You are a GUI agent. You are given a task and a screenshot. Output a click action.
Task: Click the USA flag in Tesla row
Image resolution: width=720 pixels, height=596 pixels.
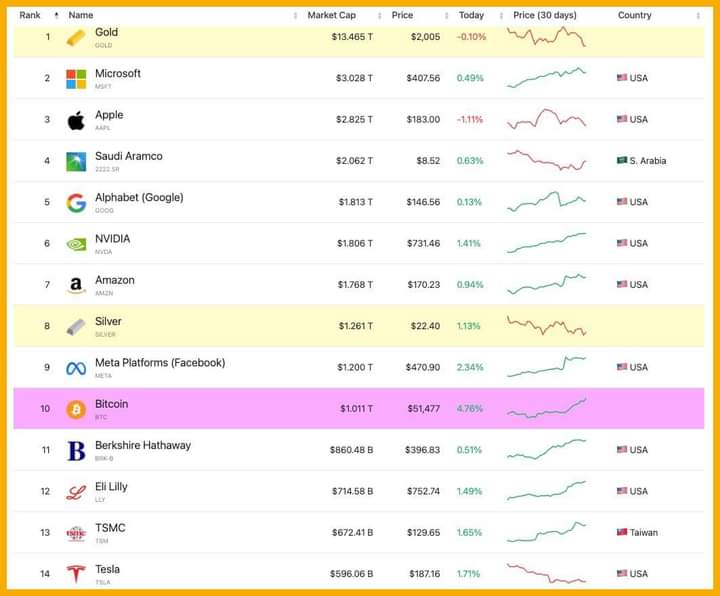(x=622, y=574)
